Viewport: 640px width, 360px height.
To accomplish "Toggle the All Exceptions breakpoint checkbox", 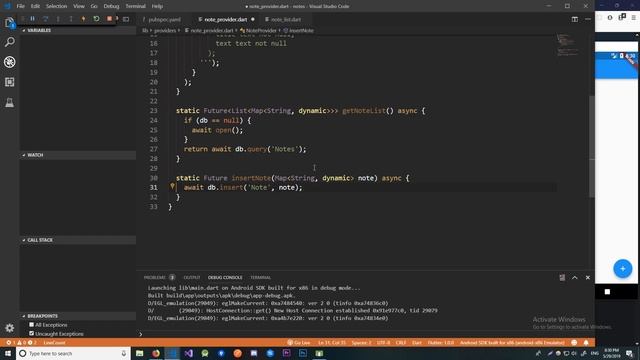I will coord(31,324).
